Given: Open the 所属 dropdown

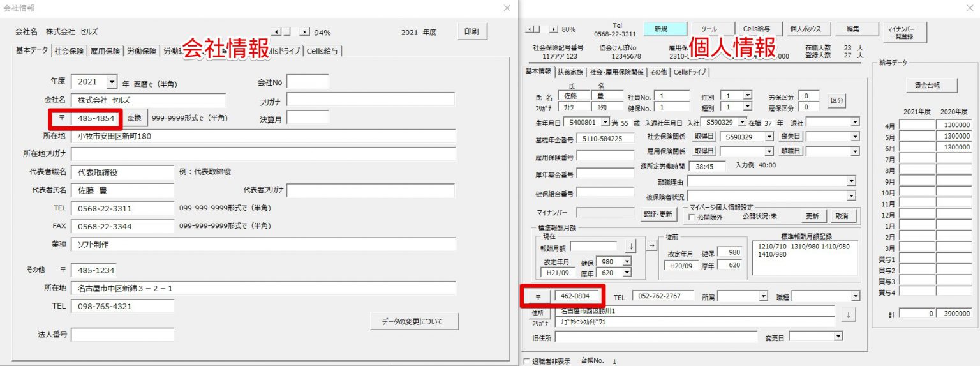Looking at the screenshot, I should [x=762, y=296].
